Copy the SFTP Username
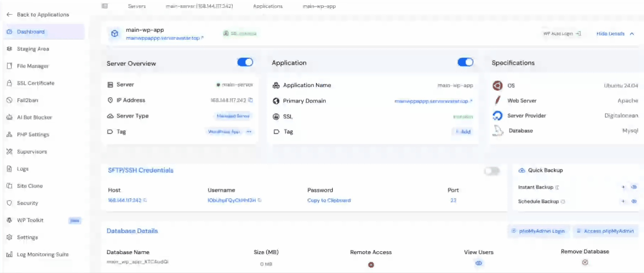This screenshot has height=273, width=644. (260, 200)
